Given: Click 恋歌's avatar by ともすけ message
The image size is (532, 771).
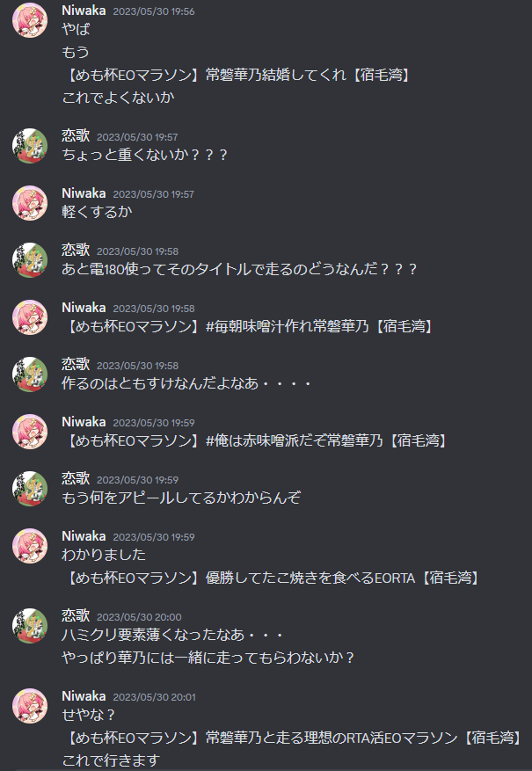Looking at the screenshot, I should pos(30,375).
